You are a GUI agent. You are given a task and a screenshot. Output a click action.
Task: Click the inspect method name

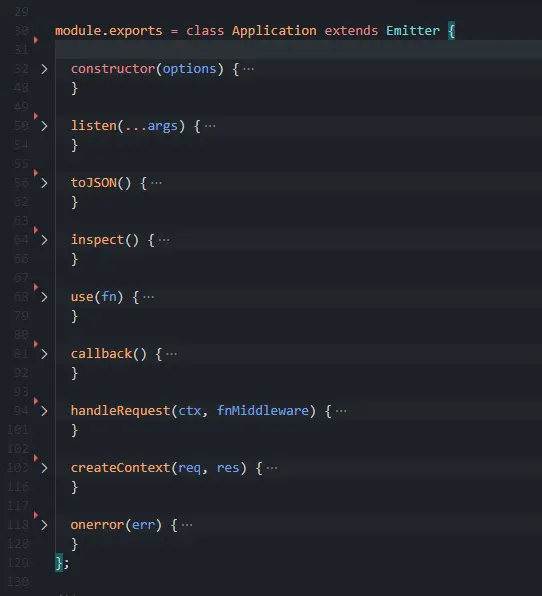tap(97, 240)
